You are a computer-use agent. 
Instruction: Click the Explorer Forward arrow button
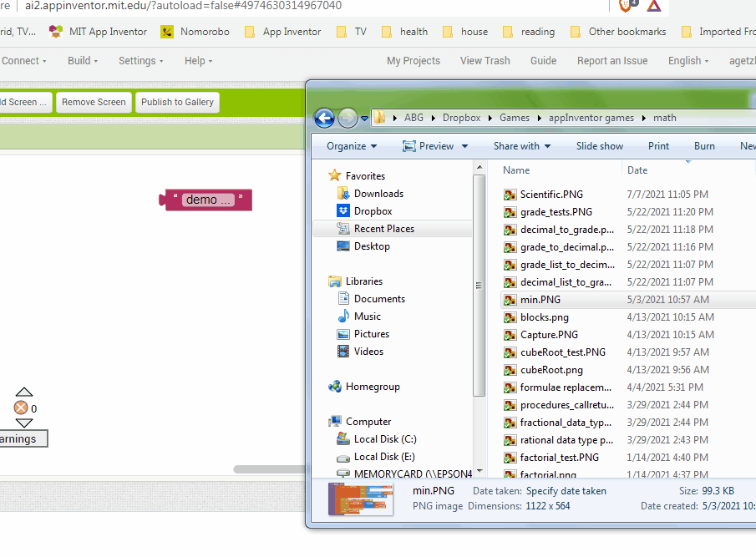(348, 118)
